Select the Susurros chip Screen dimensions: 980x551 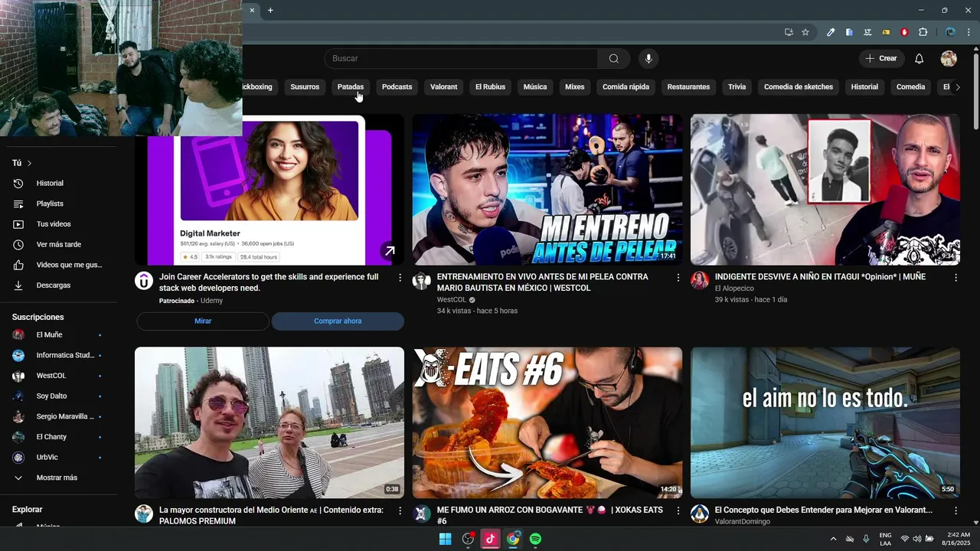tap(305, 87)
